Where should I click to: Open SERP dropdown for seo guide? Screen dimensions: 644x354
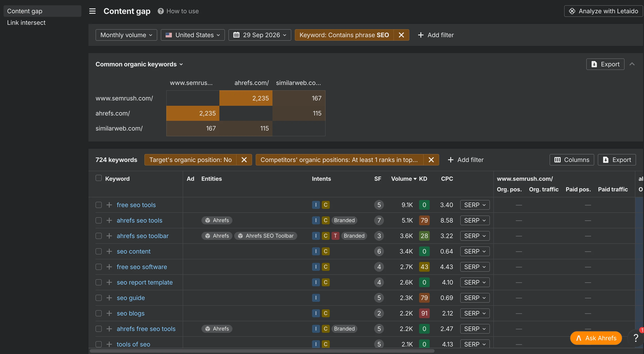click(475, 298)
